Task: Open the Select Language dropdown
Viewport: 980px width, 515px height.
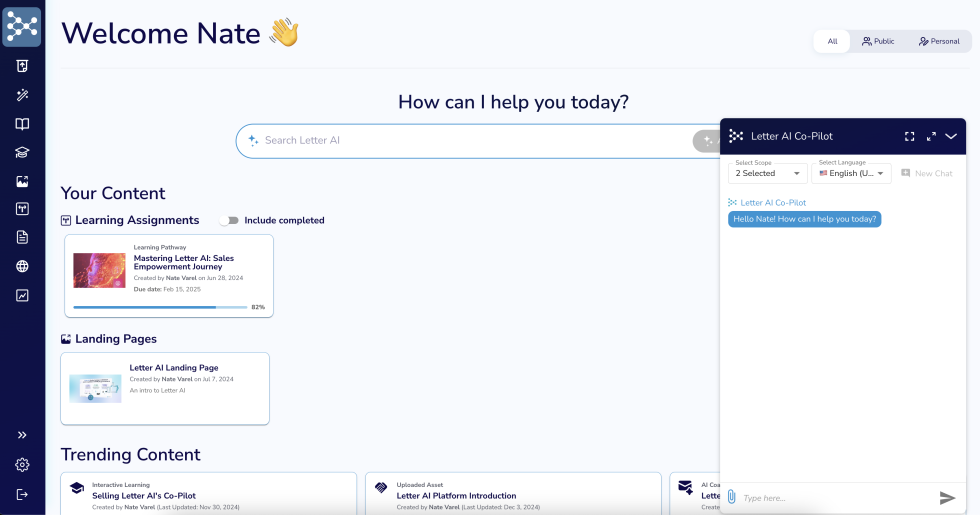Action: pos(851,173)
